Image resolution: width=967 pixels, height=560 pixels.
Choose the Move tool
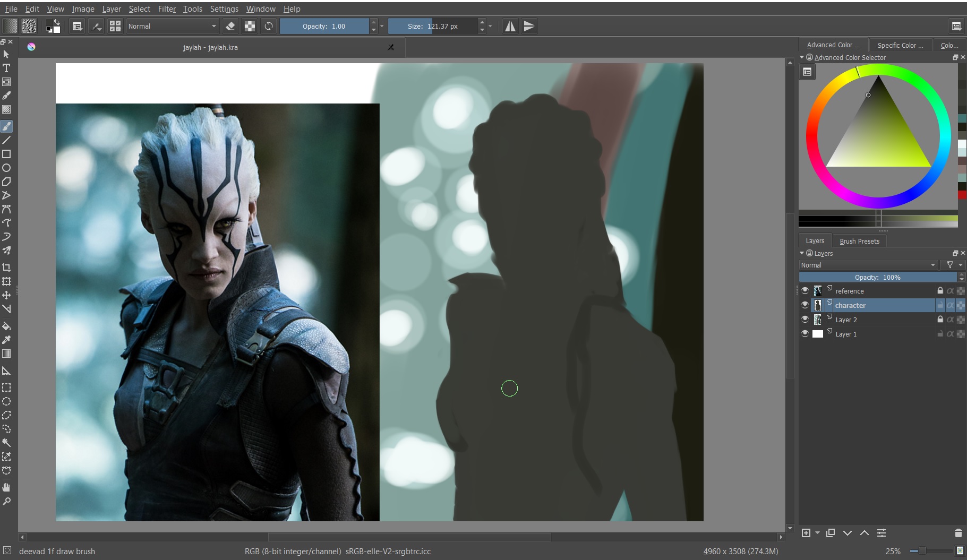click(x=6, y=295)
